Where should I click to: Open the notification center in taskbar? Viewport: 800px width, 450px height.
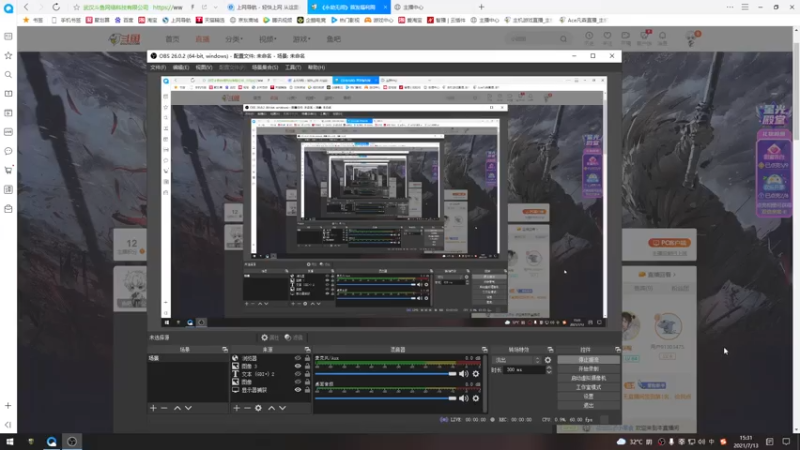coord(786,441)
